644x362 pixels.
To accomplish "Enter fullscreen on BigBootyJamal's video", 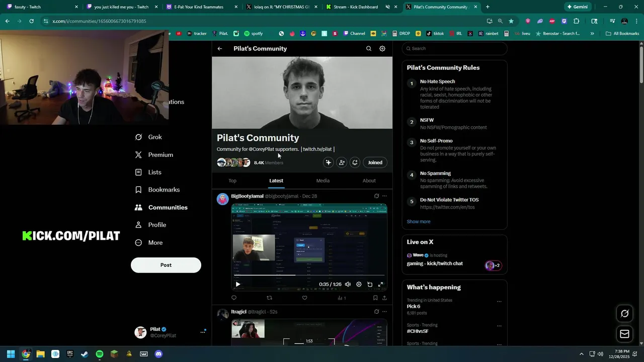I will click(x=381, y=285).
